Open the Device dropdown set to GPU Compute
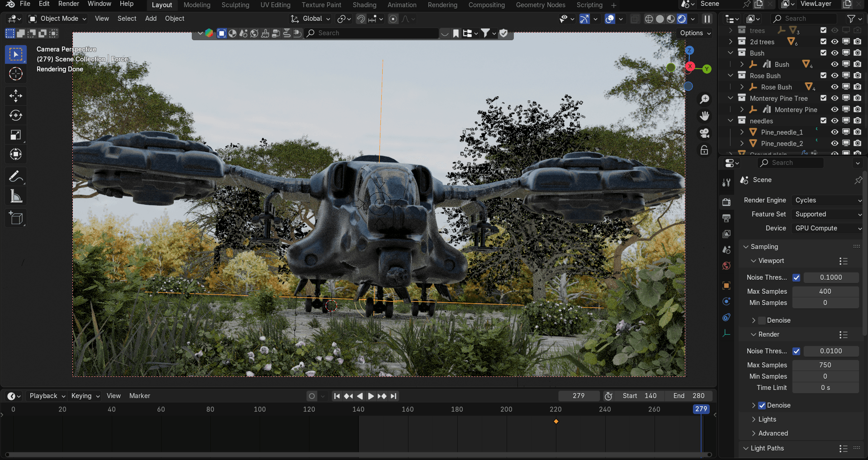Image resolution: width=868 pixels, height=460 pixels. [x=828, y=228]
